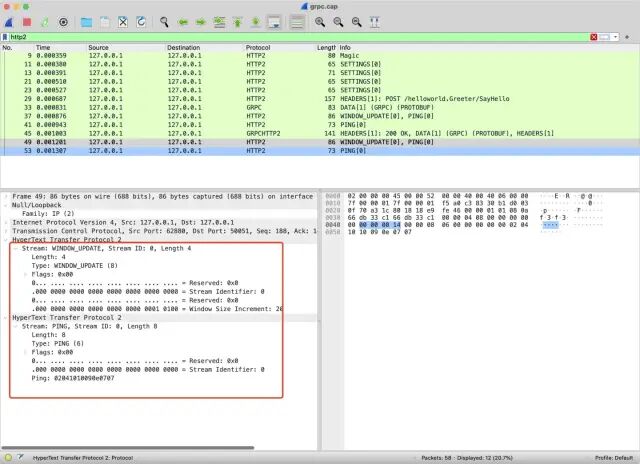Save this capture file via the document icon

(104, 22)
